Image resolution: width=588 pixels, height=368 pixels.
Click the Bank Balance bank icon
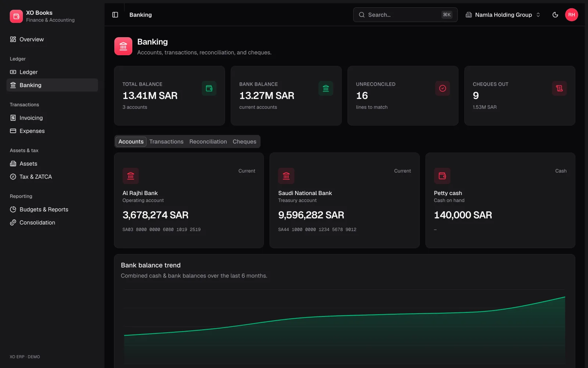pos(326,88)
